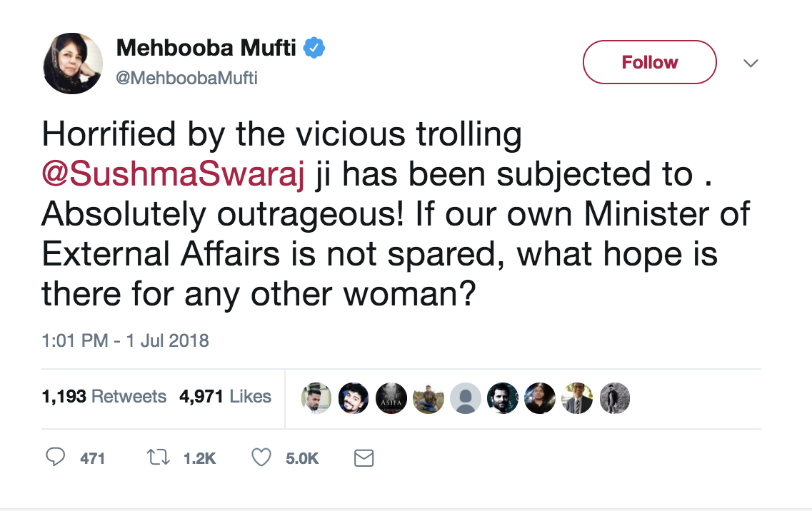
Task: Open the @MehboobaMufti handle
Action: tap(186, 78)
